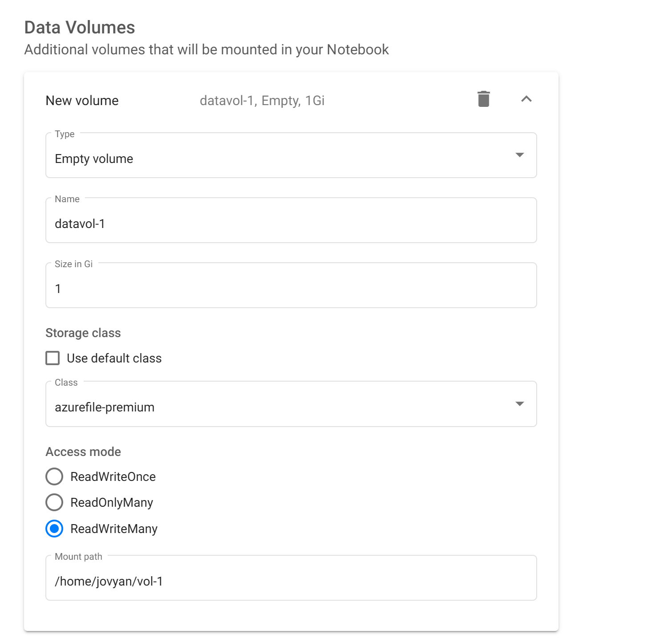Collapse the New volume panel chevron
The height and width of the screenshot is (643, 672).
526,99
